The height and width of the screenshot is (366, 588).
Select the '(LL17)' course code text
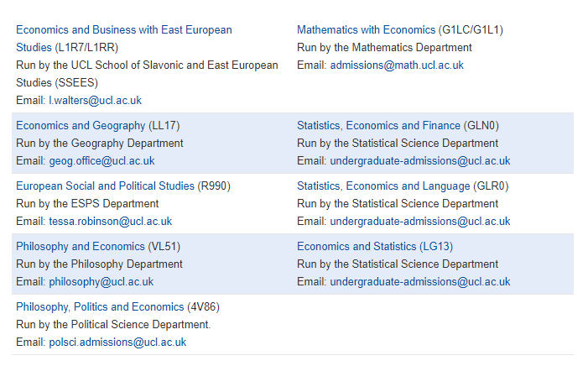(x=164, y=126)
